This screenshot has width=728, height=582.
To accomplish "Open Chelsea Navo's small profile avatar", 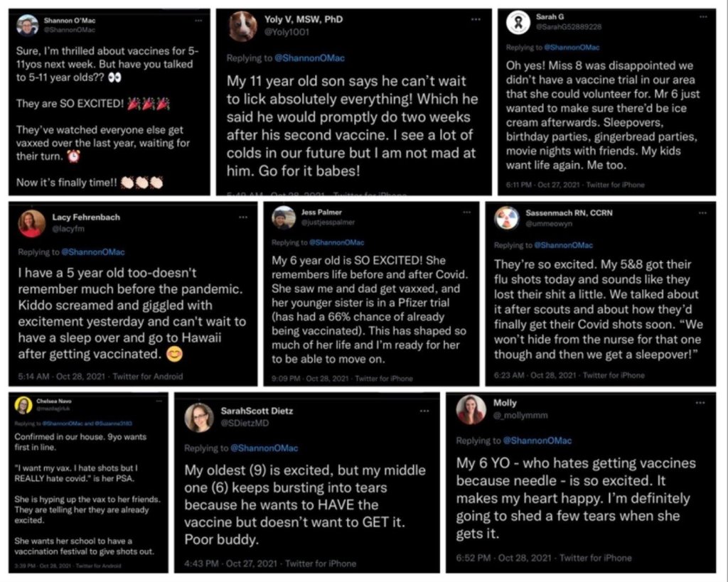I will (23, 405).
